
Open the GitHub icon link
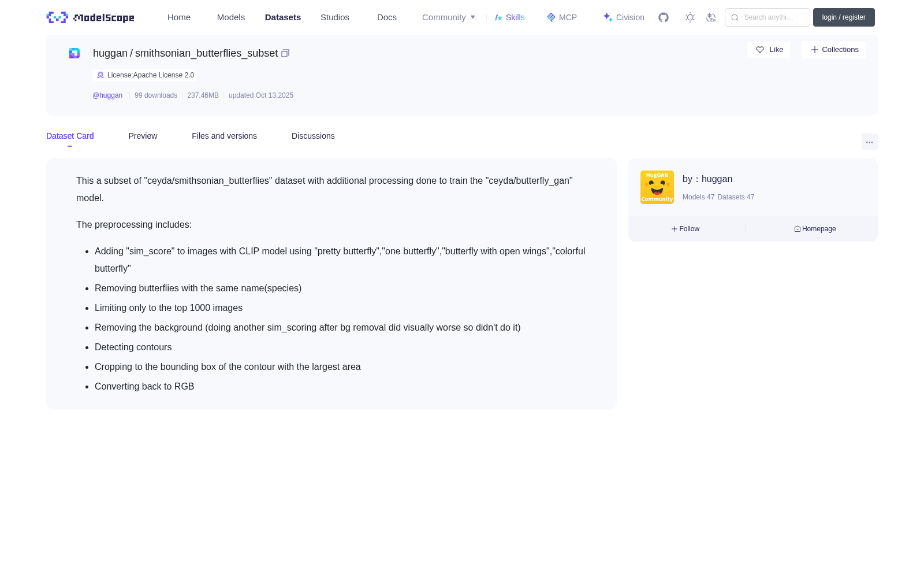[x=664, y=17]
